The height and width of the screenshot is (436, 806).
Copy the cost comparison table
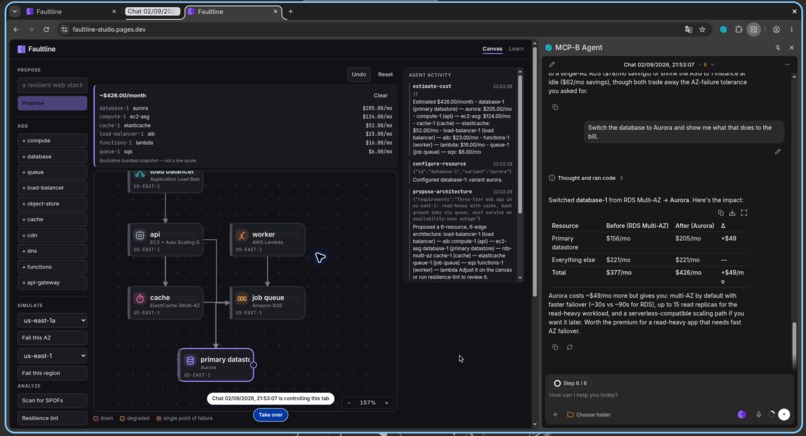tap(721, 213)
